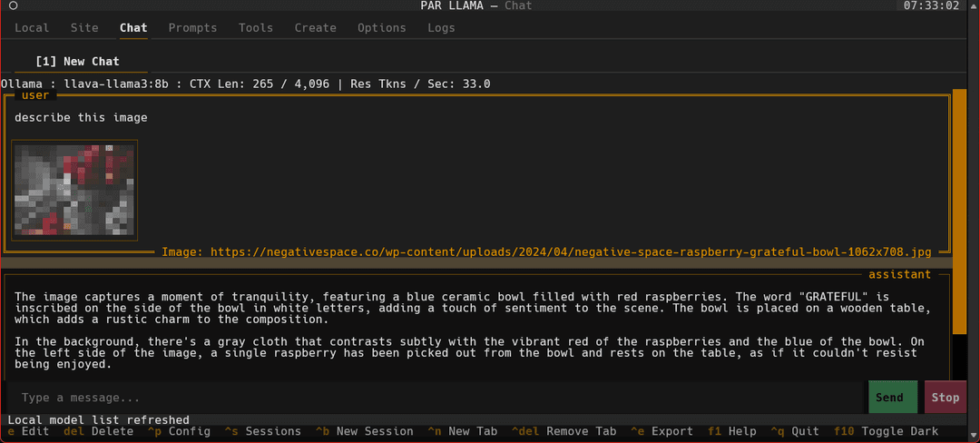Viewport: 980px width, 443px height.
Task: Focus the Type a message input field
Action: (435, 398)
